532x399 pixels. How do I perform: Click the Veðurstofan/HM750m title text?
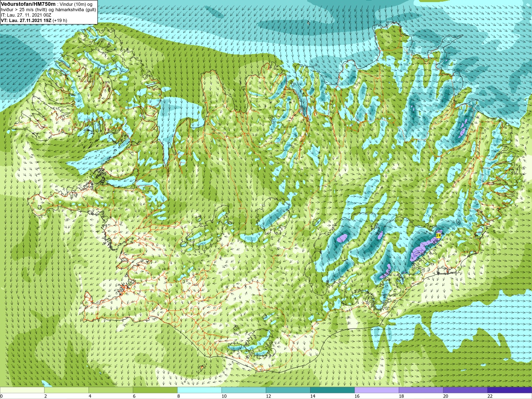[x=28, y=4]
